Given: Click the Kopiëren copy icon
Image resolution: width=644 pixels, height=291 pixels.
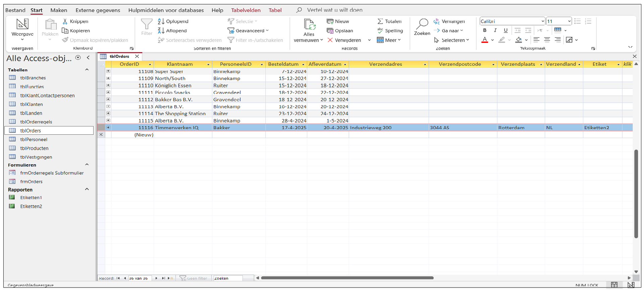Looking at the screenshot, I should pyautogui.click(x=65, y=31).
